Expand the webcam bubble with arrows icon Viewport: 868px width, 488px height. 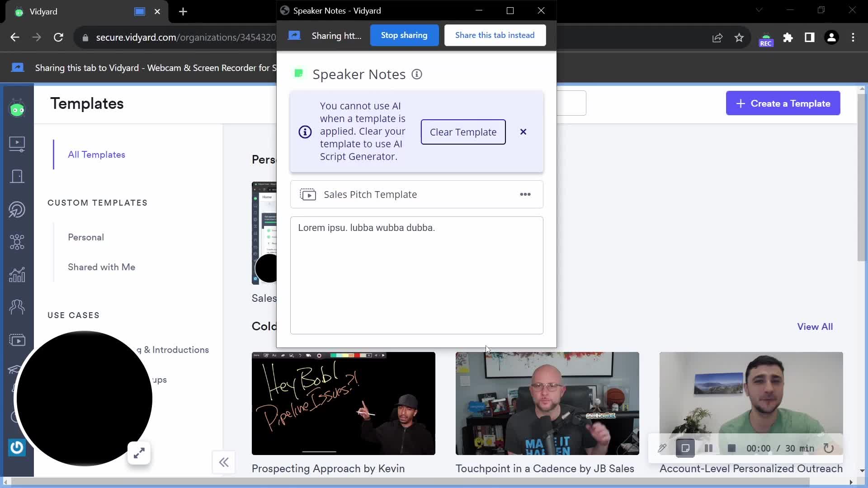pos(139,453)
